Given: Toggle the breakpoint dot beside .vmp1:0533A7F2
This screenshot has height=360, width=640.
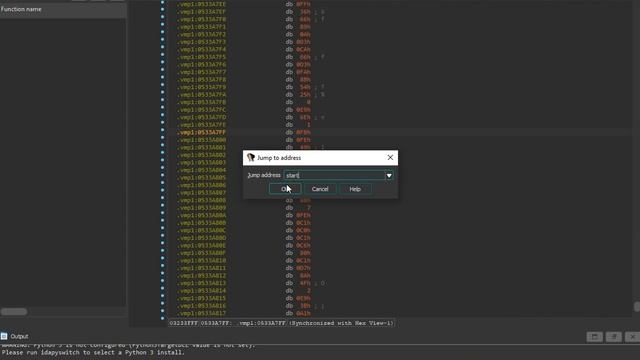Looking at the screenshot, I should tap(162, 32).
